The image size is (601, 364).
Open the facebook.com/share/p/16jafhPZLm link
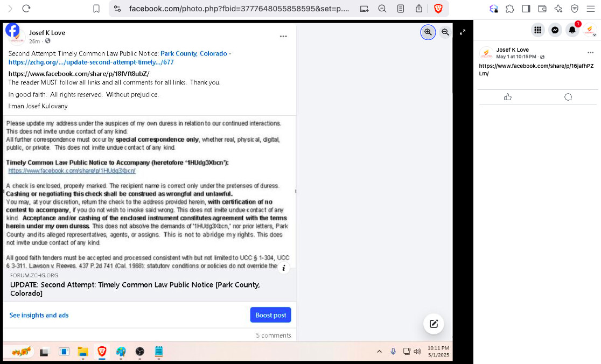536,69
